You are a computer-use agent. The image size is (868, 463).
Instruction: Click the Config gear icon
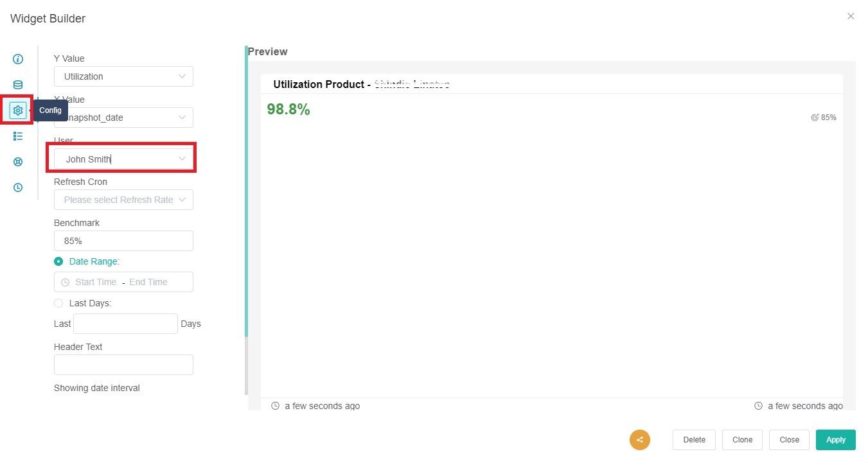tap(18, 110)
